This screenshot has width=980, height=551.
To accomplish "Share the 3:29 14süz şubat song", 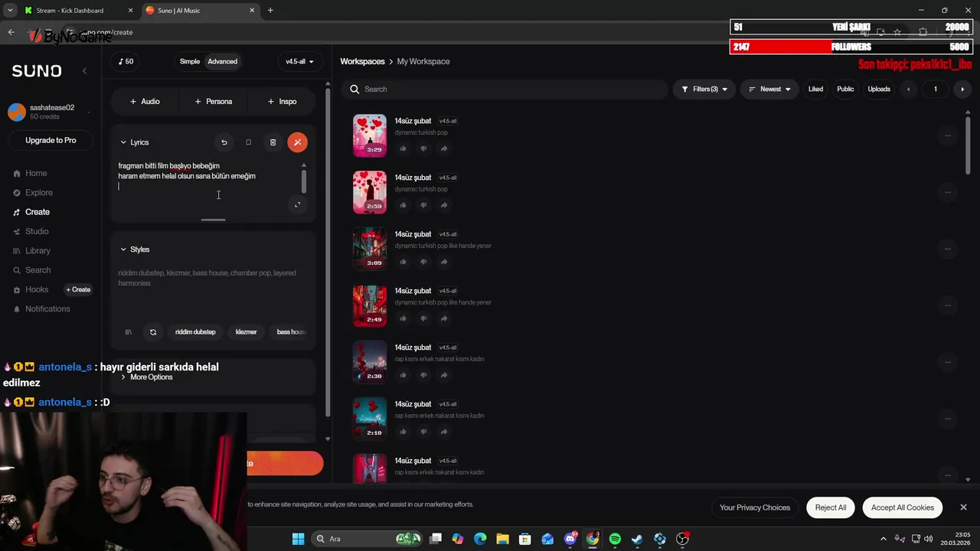I will tap(444, 148).
